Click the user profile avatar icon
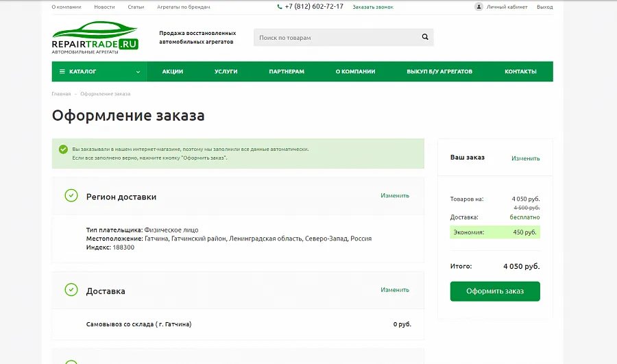Image resolution: width=617 pixels, height=364 pixels. (x=479, y=7)
